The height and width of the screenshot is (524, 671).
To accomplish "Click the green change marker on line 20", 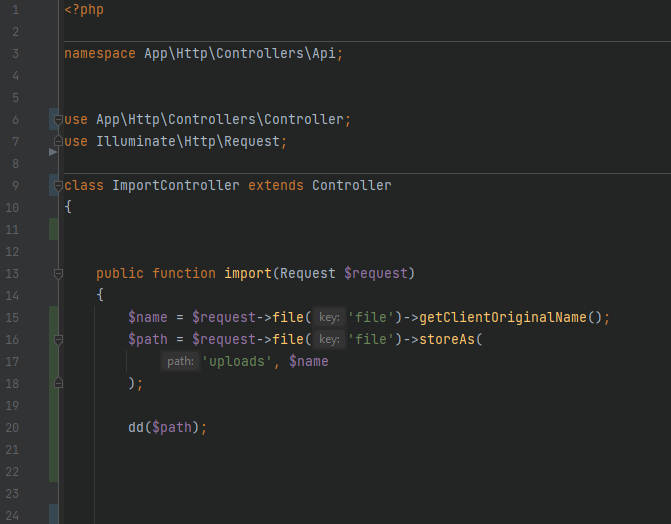I will pos(53,428).
